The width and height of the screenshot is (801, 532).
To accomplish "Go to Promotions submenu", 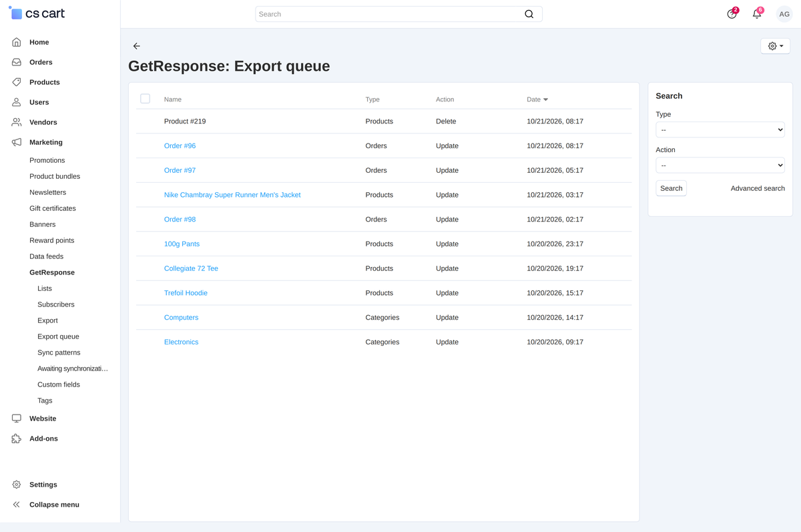I will point(47,160).
